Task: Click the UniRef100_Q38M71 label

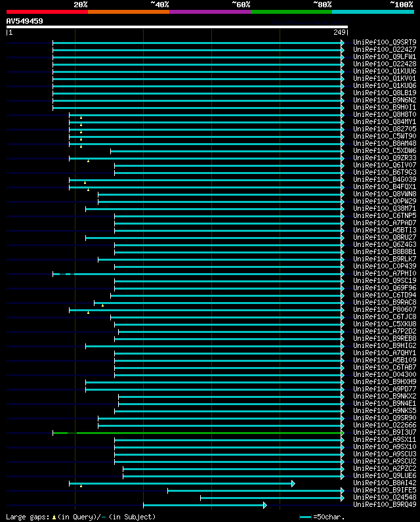Action: (x=385, y=208)
